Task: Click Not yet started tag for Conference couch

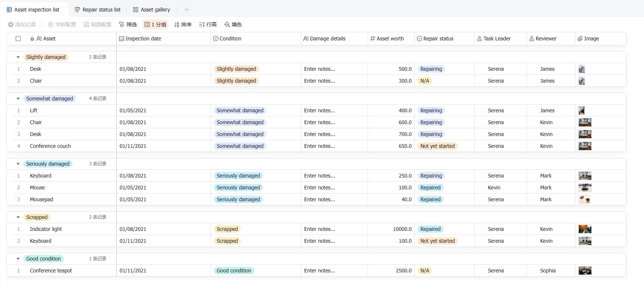Action: coord(438,146)
